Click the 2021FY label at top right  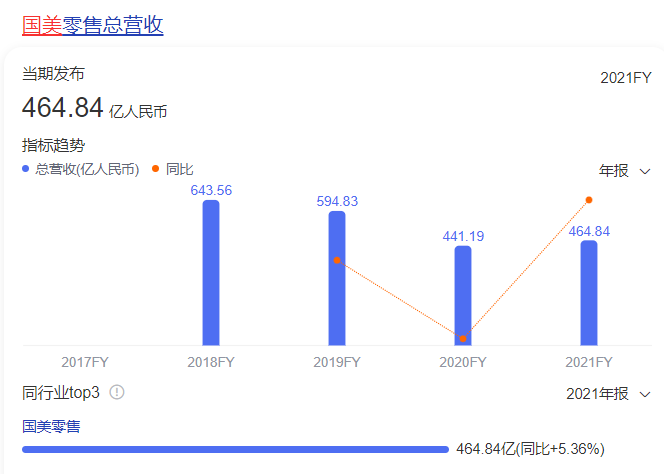(x=626, y=78)
